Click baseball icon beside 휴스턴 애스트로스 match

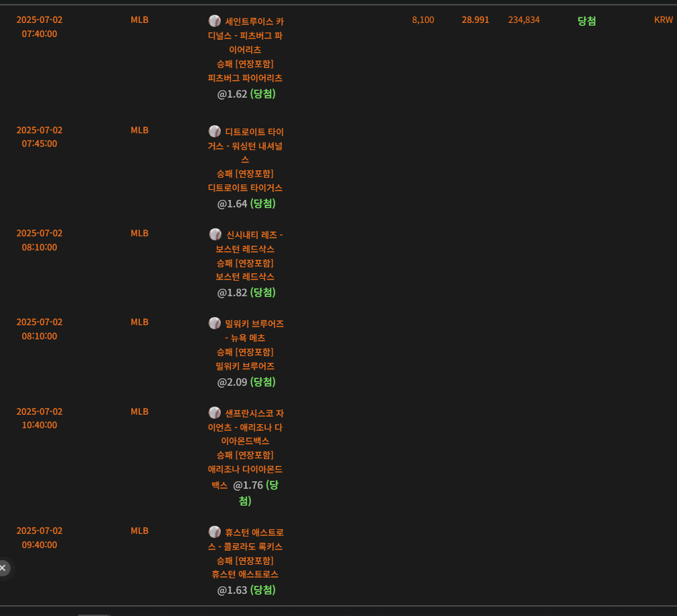coord(215,532)
